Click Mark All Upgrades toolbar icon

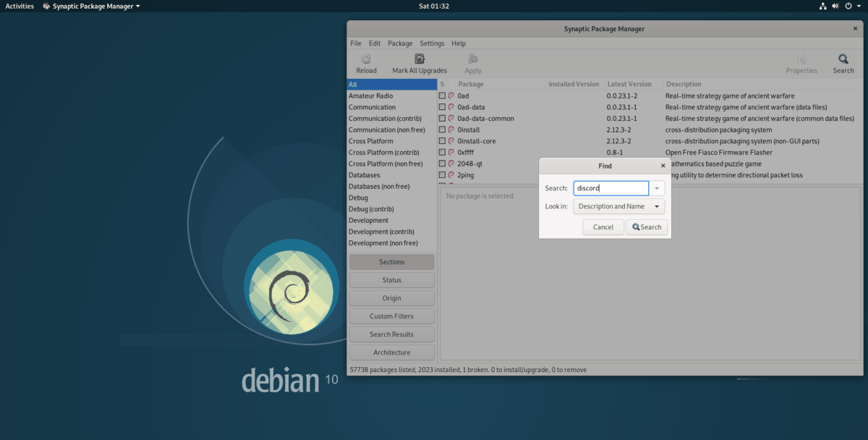coord(420,59)
